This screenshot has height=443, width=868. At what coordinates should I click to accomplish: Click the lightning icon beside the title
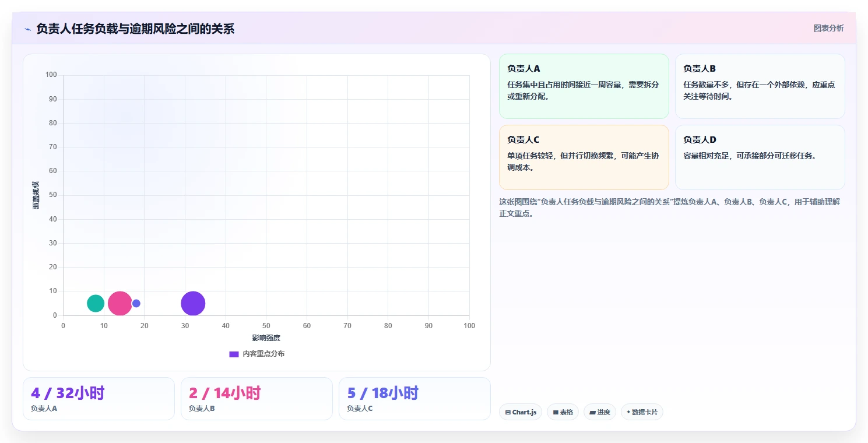[27, 29]
